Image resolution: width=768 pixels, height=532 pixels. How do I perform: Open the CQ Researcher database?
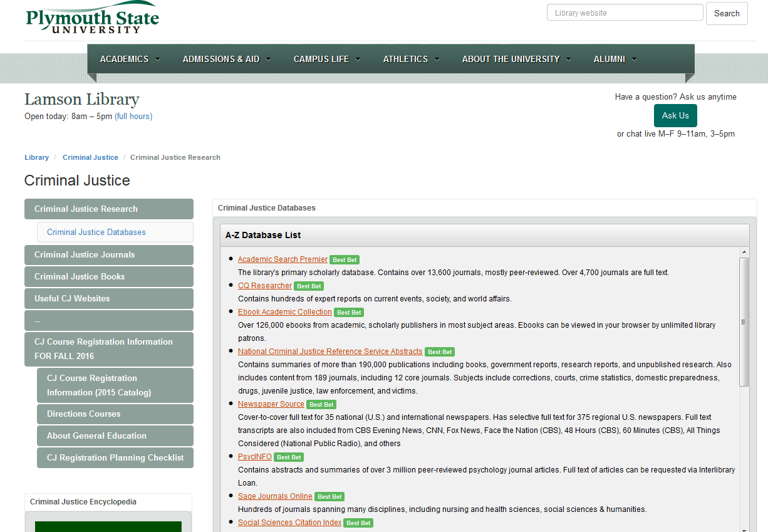[x=264, y=285]
